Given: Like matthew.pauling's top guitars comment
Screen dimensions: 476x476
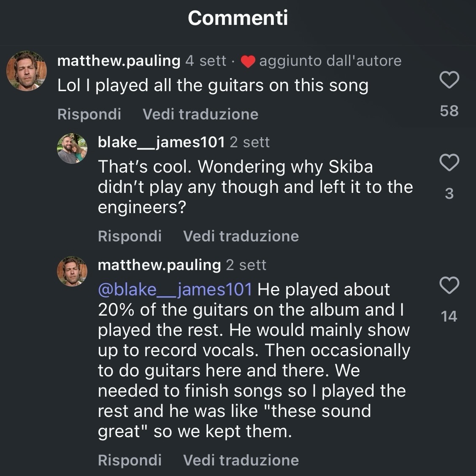Looking at the screenshot, I should 449,80.
